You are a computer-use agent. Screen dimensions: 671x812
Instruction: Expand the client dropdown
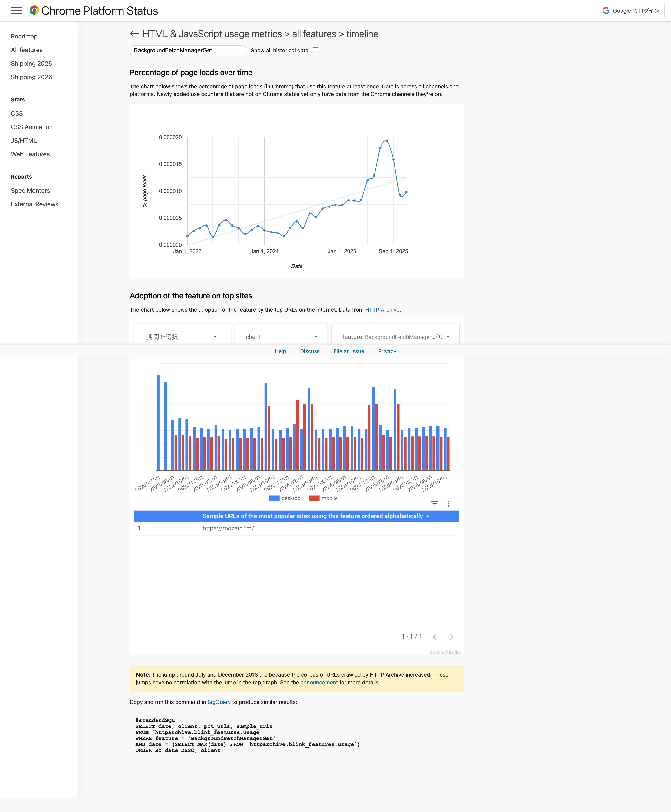click(281, 336)
